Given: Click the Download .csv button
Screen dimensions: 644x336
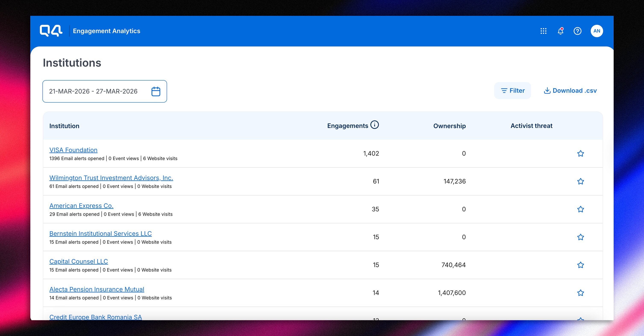Looking at the screenshot, I should coord(570,91).
